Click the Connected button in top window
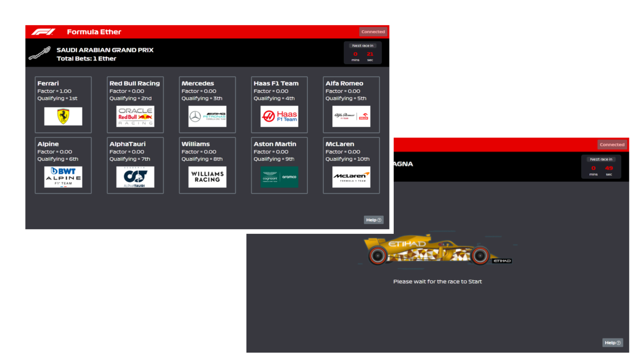644x362 pixels. (373, 32)
